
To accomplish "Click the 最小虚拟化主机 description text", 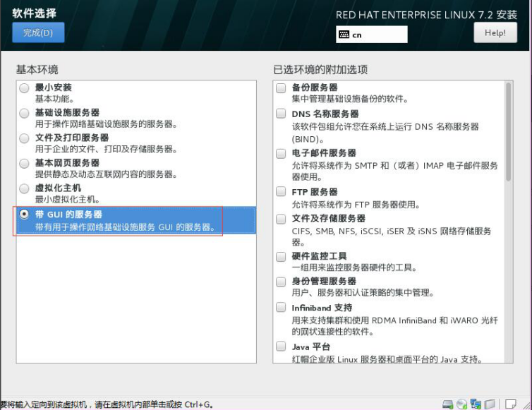I will tap(68, 200).
